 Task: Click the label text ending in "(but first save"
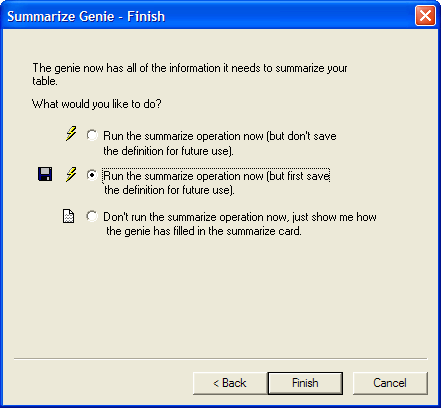(x=217, y=176)
